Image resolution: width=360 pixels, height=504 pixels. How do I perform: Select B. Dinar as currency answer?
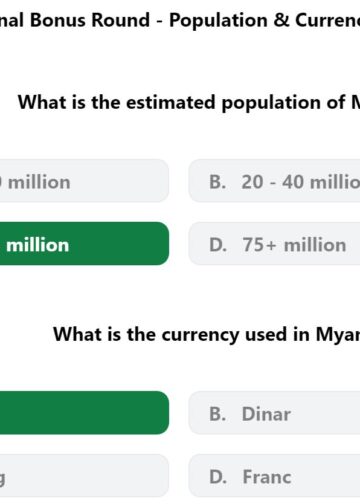(274, 413)
